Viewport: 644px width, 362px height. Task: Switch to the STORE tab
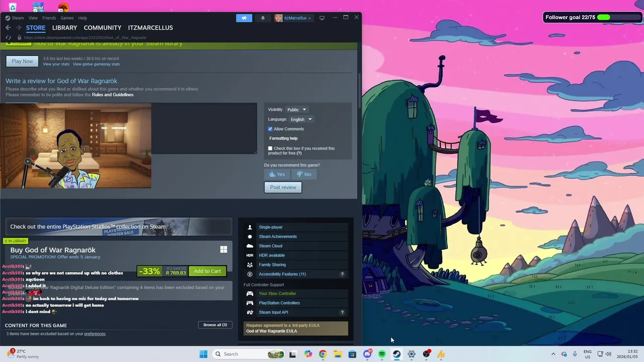click(x=36, y=28)
